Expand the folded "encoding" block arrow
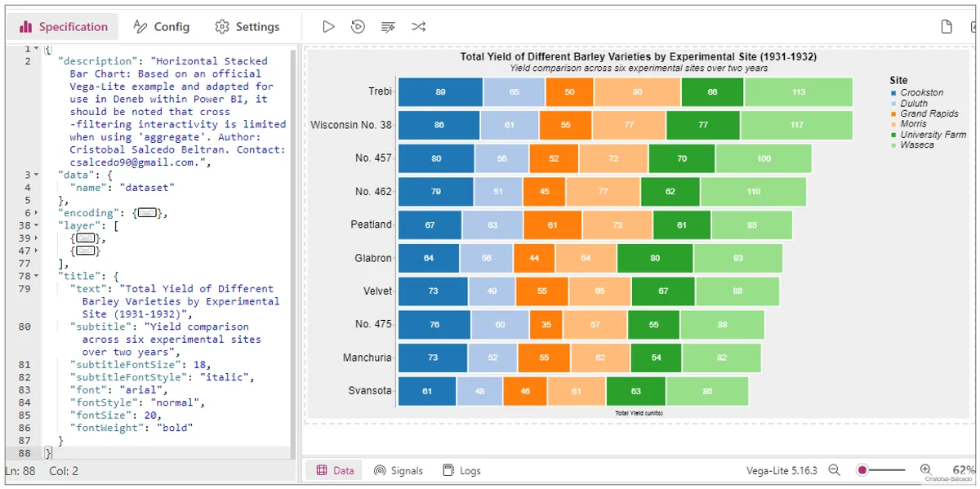Viewport: 980px width, 489px height. click(x=36, y=213)
